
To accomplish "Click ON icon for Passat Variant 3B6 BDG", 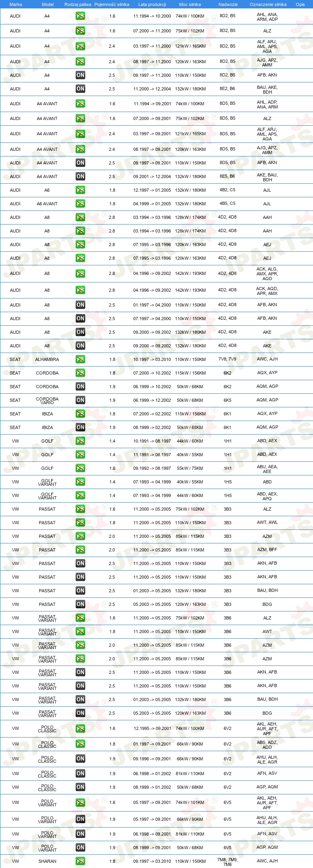I will click(x=80, y=713).
